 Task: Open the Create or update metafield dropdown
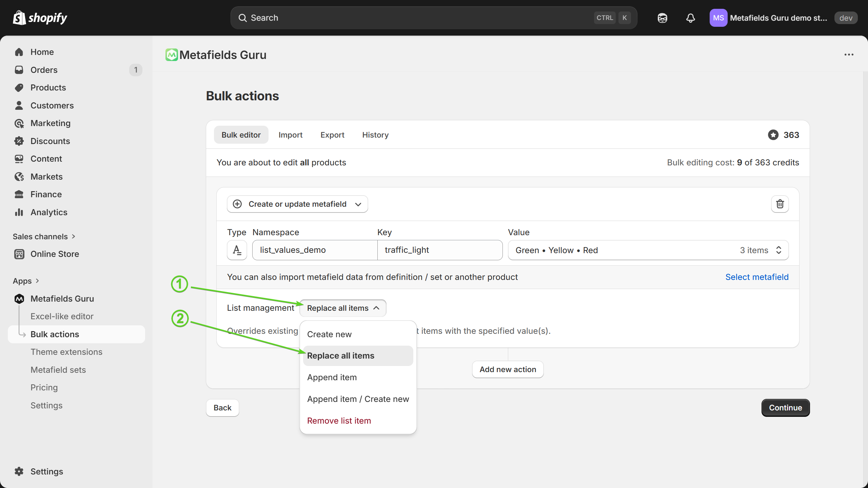pyautogui.click(x=297, y=204)
